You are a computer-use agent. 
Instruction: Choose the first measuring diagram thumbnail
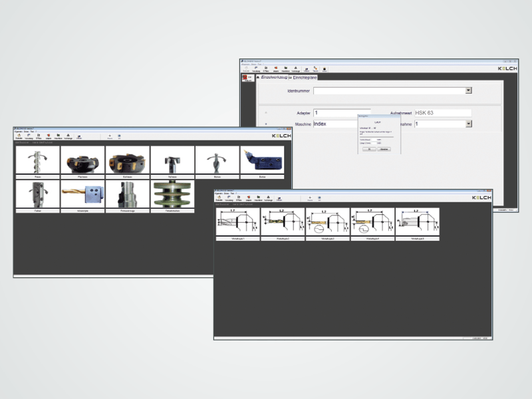[238, 222]
